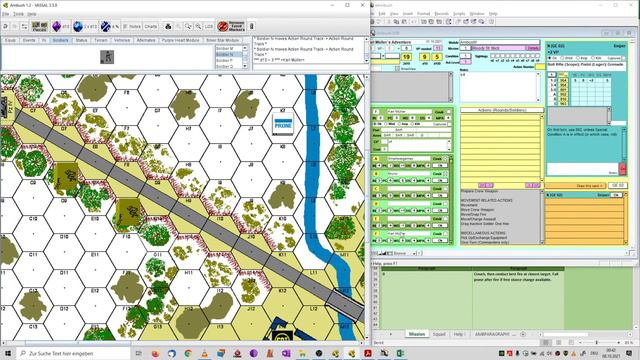Click the PHONE counter on the map
640x360 pixels.
coord(283,124)
